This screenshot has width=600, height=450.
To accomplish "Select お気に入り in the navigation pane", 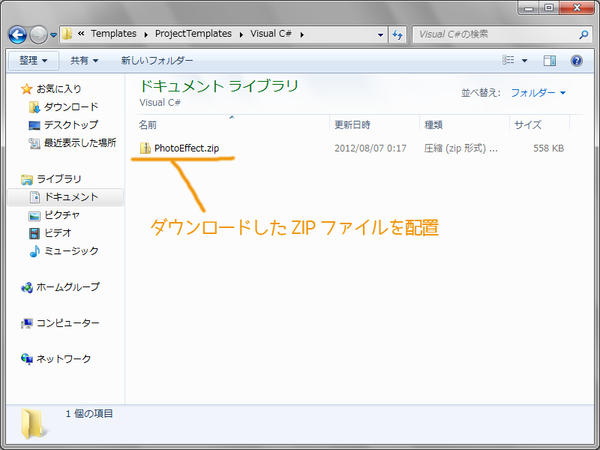I will click(59, 89).
